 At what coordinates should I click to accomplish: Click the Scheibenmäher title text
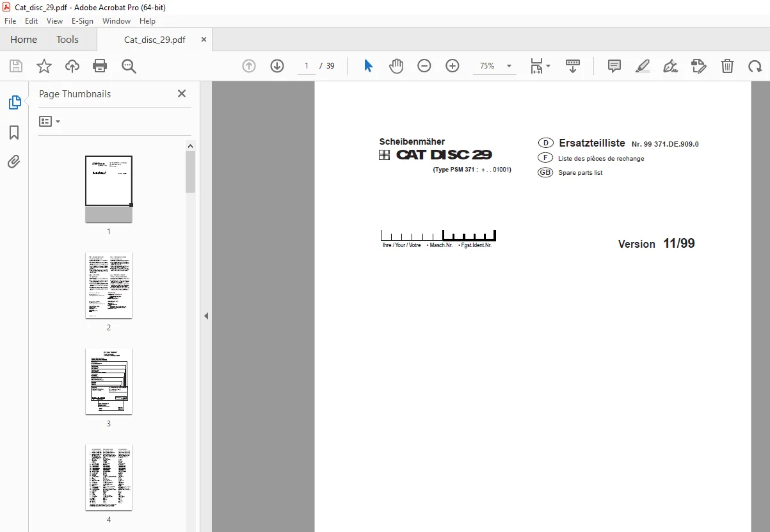412,141
